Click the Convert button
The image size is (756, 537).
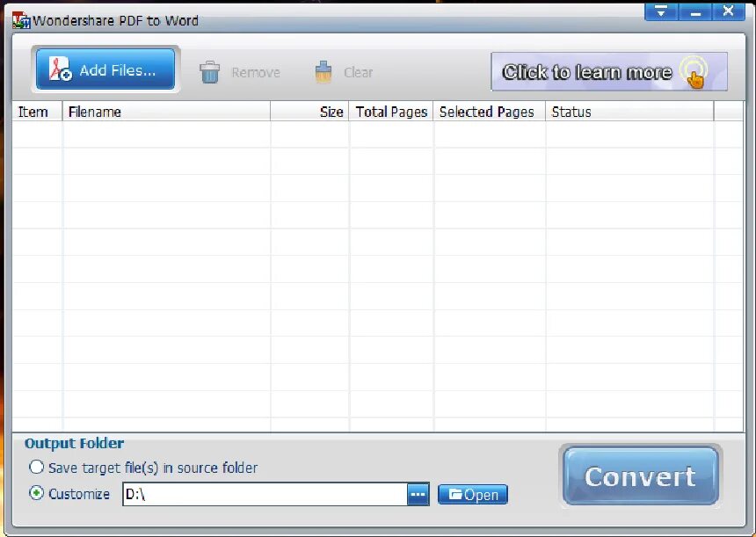tap(640, 475)
